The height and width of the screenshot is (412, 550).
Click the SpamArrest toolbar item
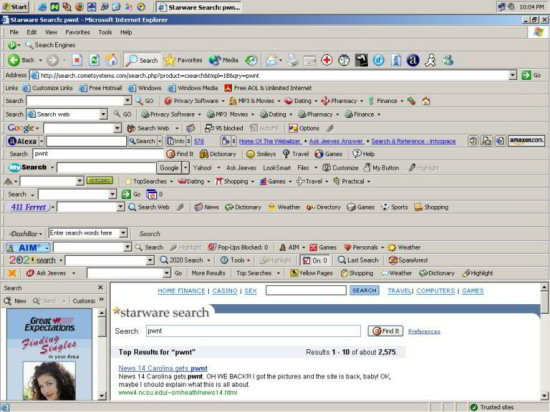point(408,260)
